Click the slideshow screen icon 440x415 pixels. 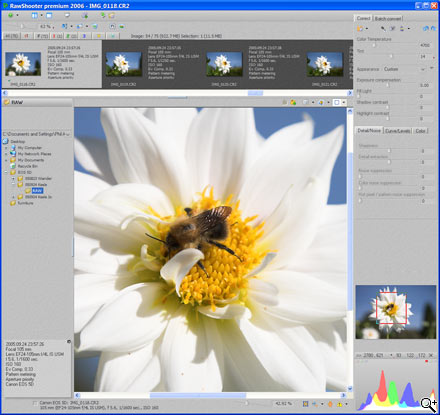click(67, 15)
